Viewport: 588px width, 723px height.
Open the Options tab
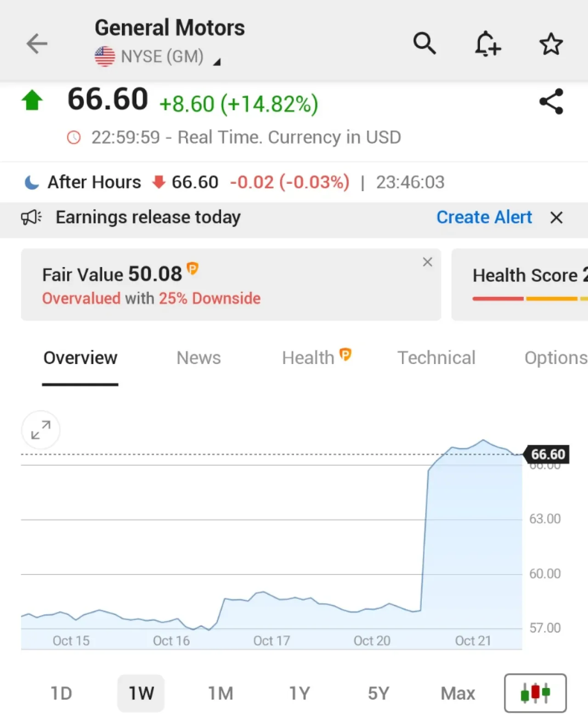pyautogui.click(x=556, y=358)
